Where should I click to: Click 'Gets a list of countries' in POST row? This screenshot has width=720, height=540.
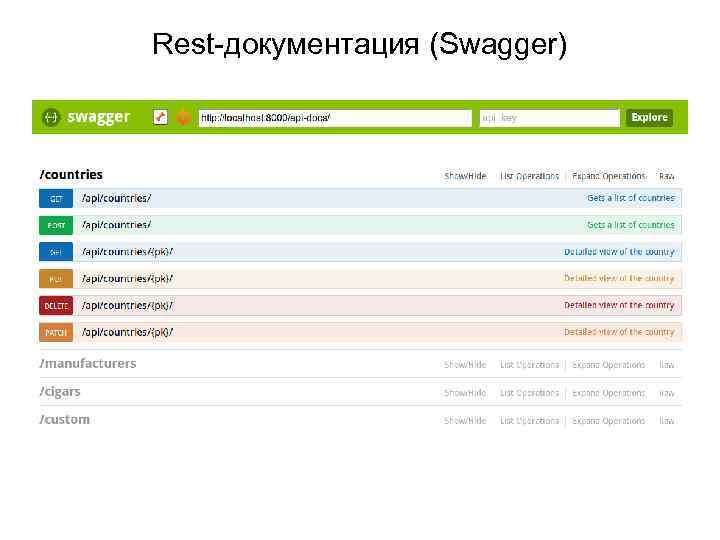pyautogui.click(x=631, y=225)
